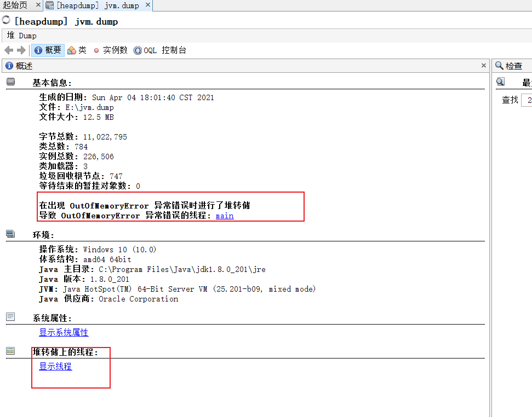Click the 环境 section monitor icon
532x417 pixels.
click(x=10, y=234)
